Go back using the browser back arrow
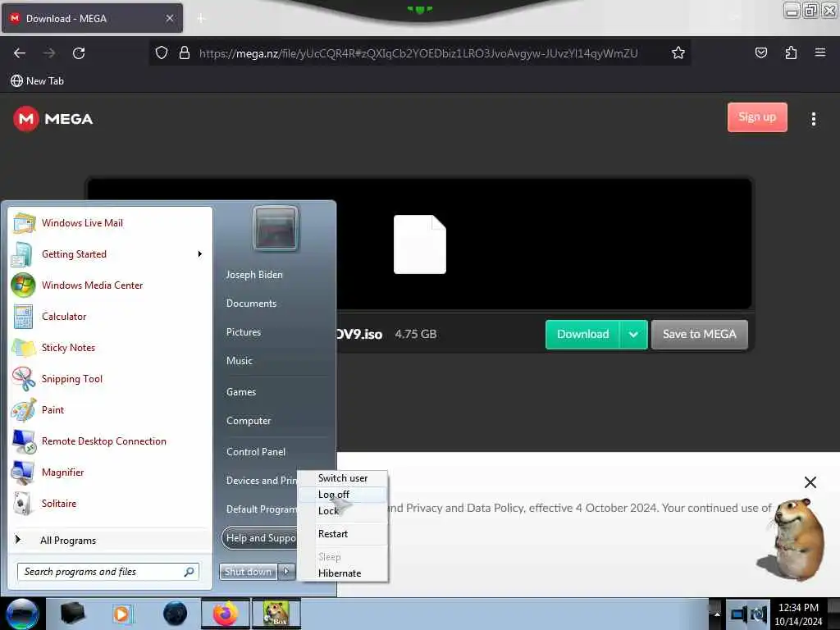The height and width of the screenshot is (630, 840). pyautogui.click(x=20, y=53)
